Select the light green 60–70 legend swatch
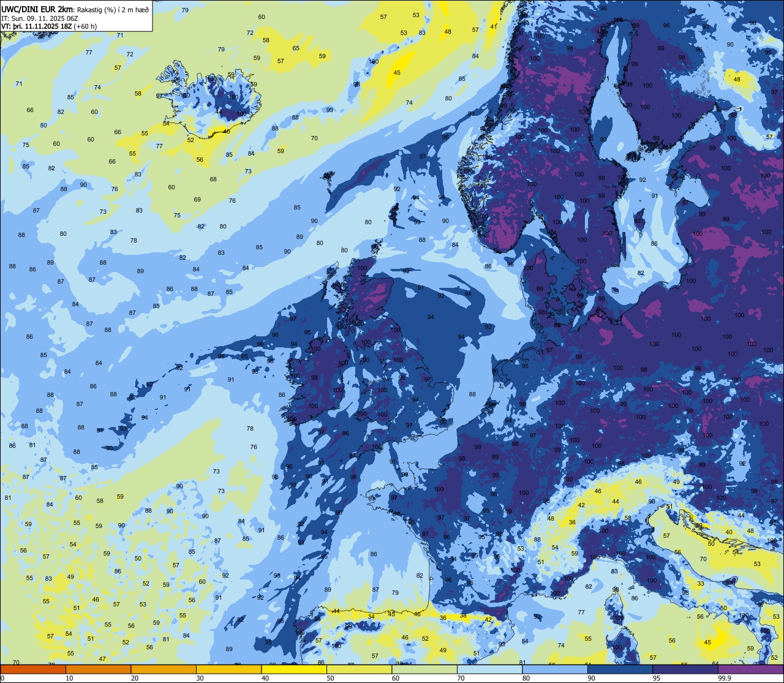Image resolution: width=784 pixels, height=683 pixels. (424, 669)
